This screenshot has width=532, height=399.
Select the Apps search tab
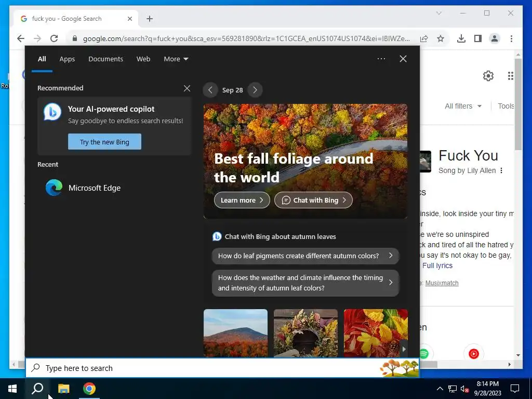click(67, 59)
